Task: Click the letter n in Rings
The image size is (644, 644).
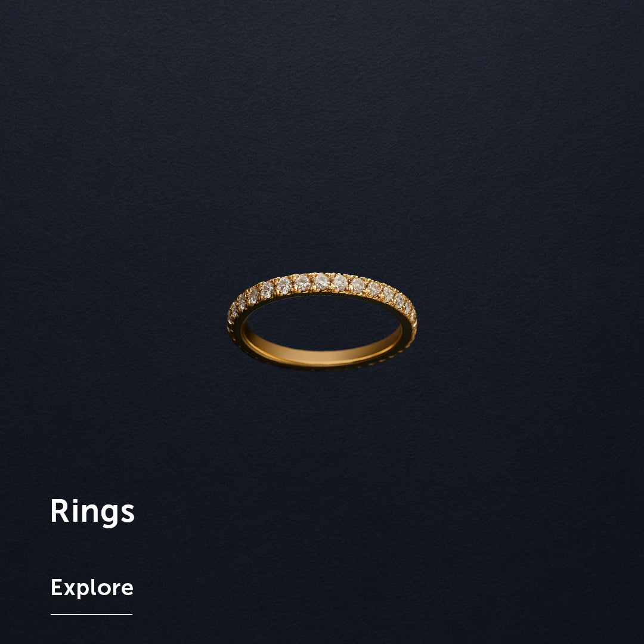Action: click(x=89, y=513)
